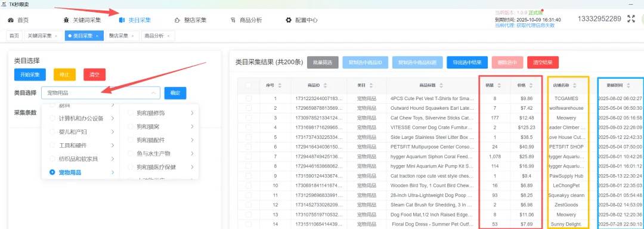The height and width of the screenshot is (229, 644).
Task: Click the 复制选中商品标题 button
Action: [x=417, y=63]
